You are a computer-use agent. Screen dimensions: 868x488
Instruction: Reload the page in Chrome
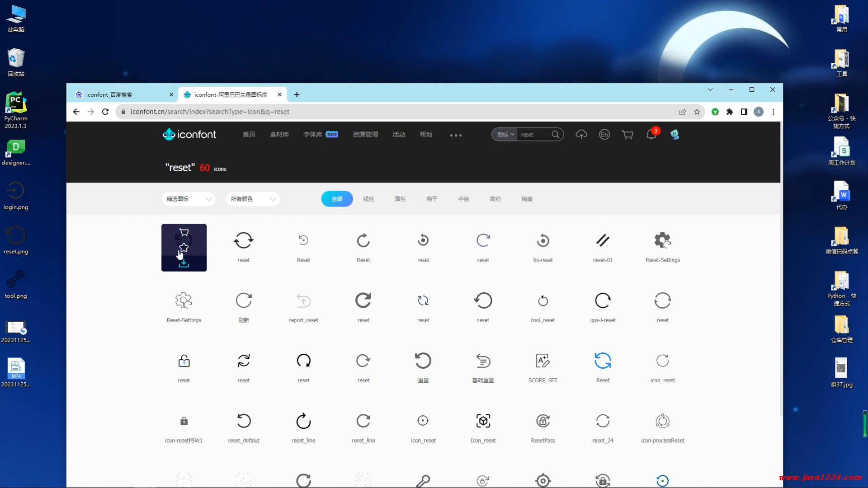[x=105, y=112]
